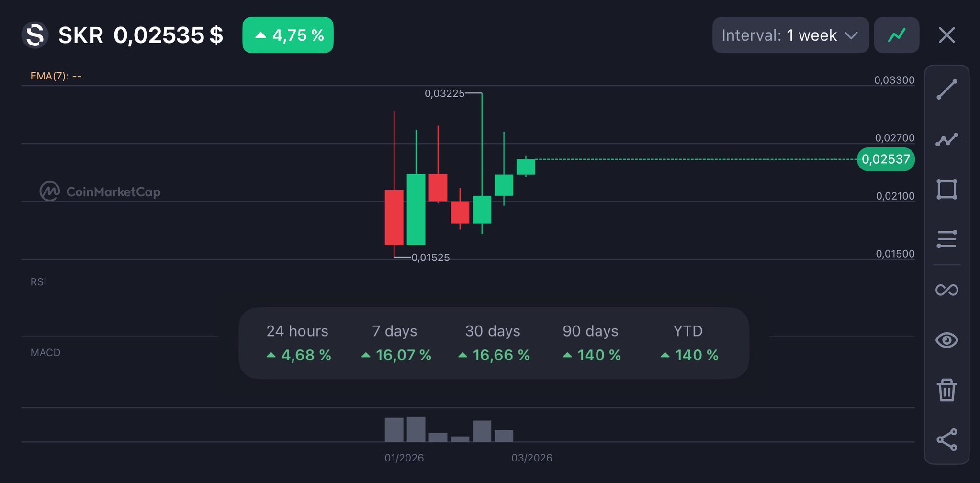Screen dimensions: 980x483
Task: Open the CoinMarketCap watermark link
Action: 100,191
